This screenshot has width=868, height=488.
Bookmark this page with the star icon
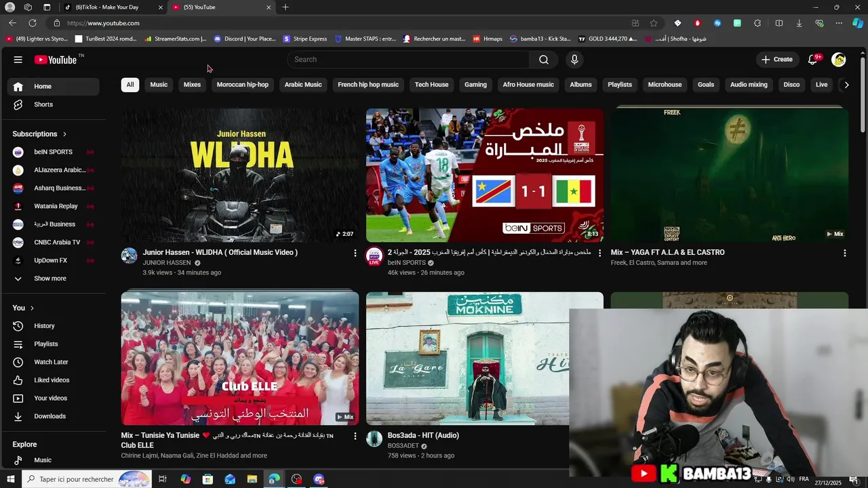tap(654, 23)
